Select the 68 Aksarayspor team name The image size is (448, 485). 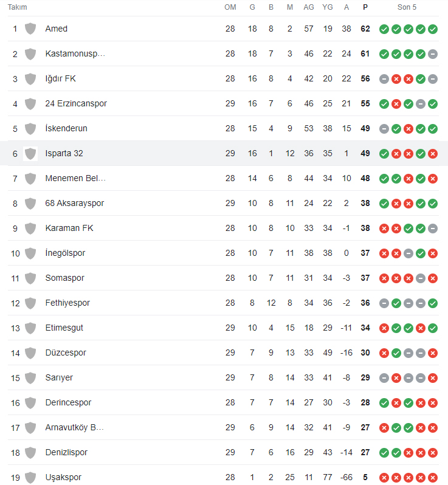tap(75, 203)
